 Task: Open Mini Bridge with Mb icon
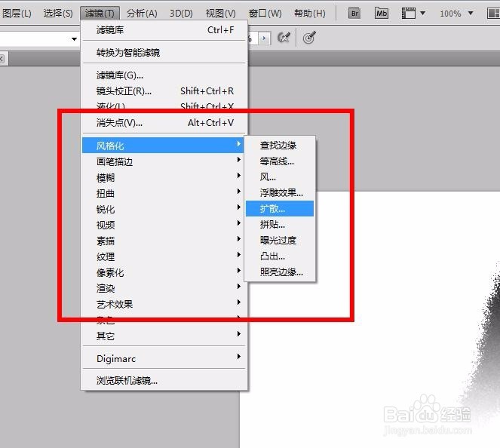382,13
